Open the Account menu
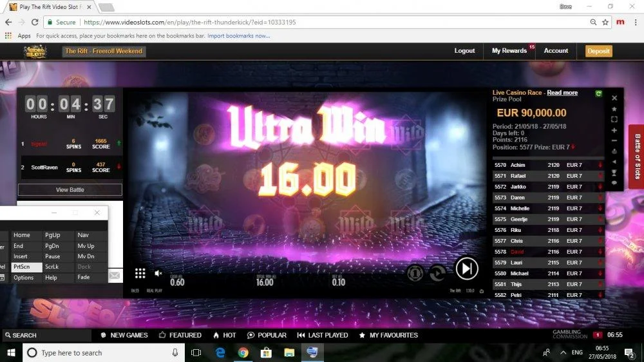The width and height of the screenshot is (644, 362). (x=556, y=50)
